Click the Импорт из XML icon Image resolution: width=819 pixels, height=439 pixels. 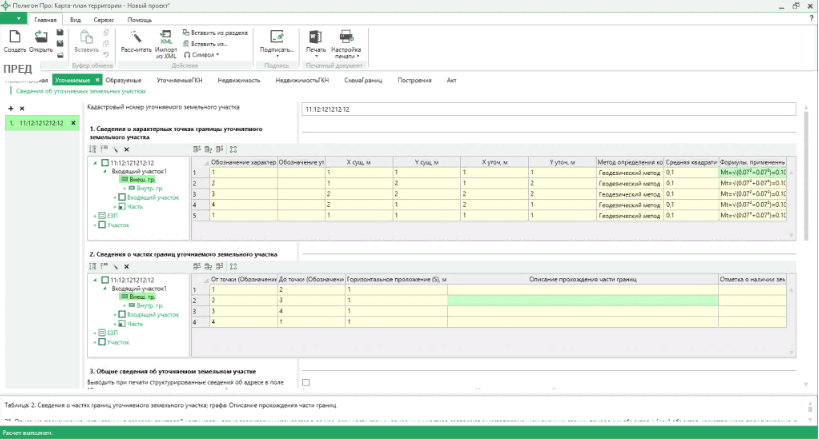[x=166, y=36]
